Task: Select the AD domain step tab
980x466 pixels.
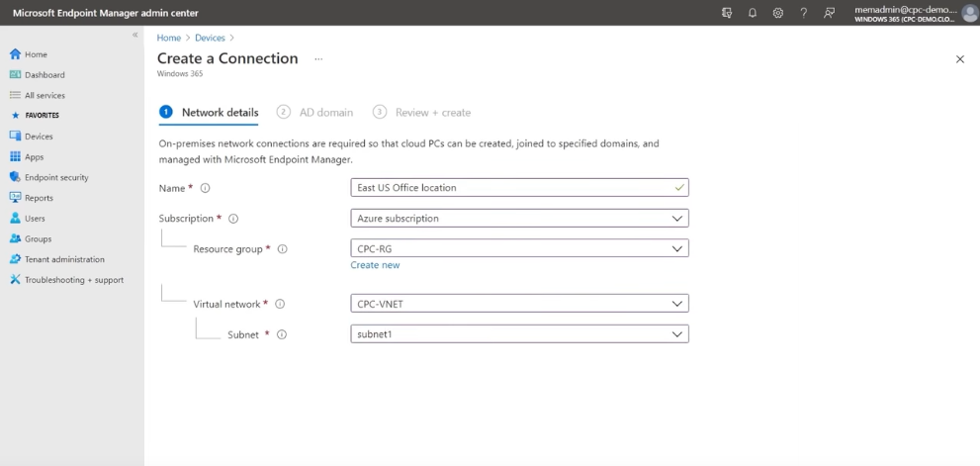Action: click(x=314, y=113)
